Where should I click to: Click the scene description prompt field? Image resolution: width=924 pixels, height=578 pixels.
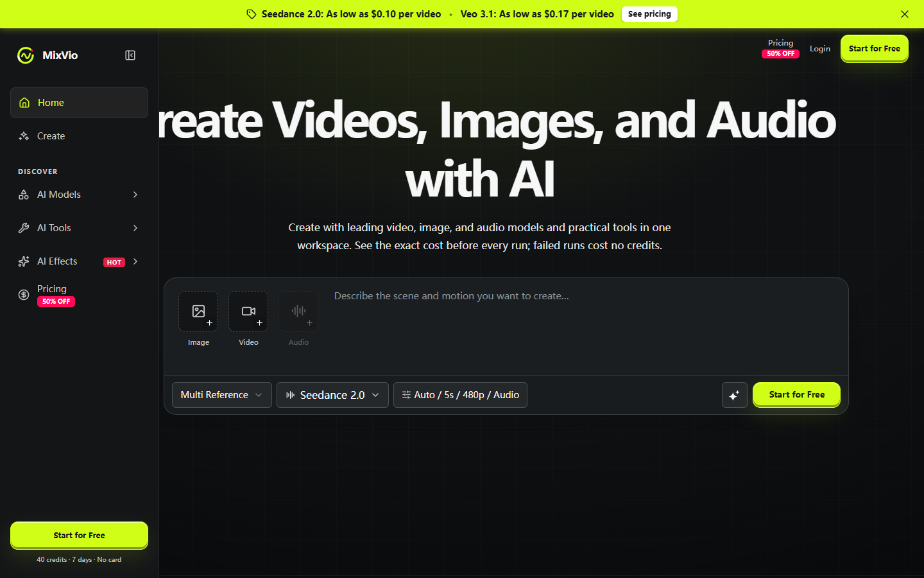coord(584,328)
